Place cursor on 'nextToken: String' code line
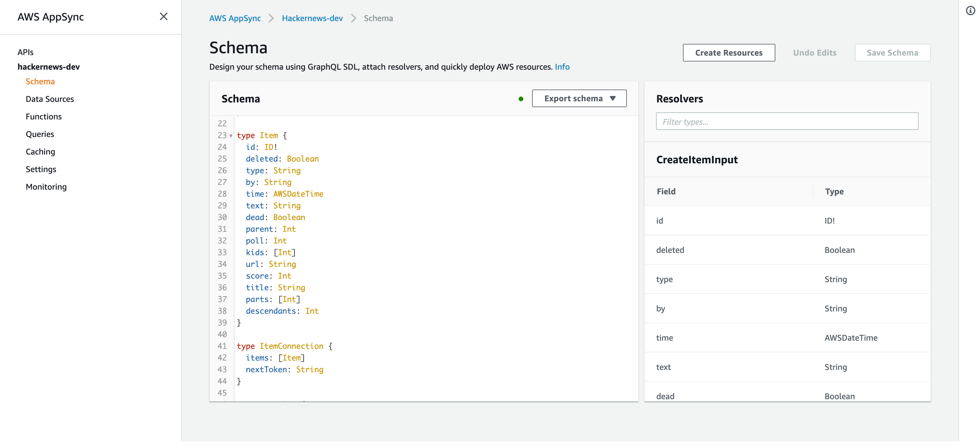Screen dimensions: 980x446 pyautogui.click(x=284, y=370)
